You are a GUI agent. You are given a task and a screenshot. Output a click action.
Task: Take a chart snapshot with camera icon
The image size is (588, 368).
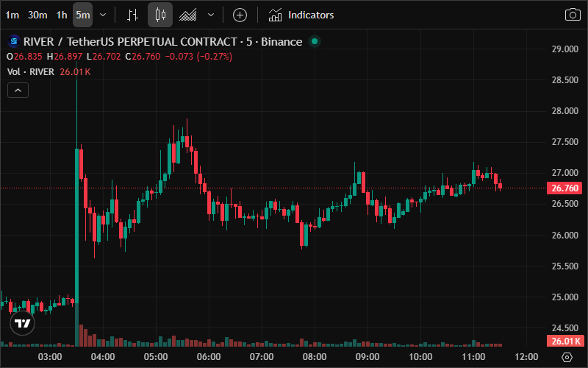click(573, 15)
